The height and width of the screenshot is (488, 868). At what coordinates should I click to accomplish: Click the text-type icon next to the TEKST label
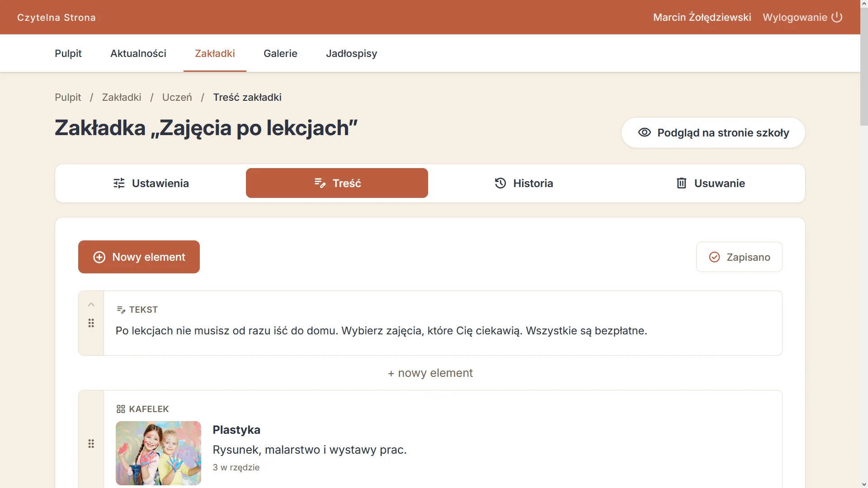coord(121,310)
